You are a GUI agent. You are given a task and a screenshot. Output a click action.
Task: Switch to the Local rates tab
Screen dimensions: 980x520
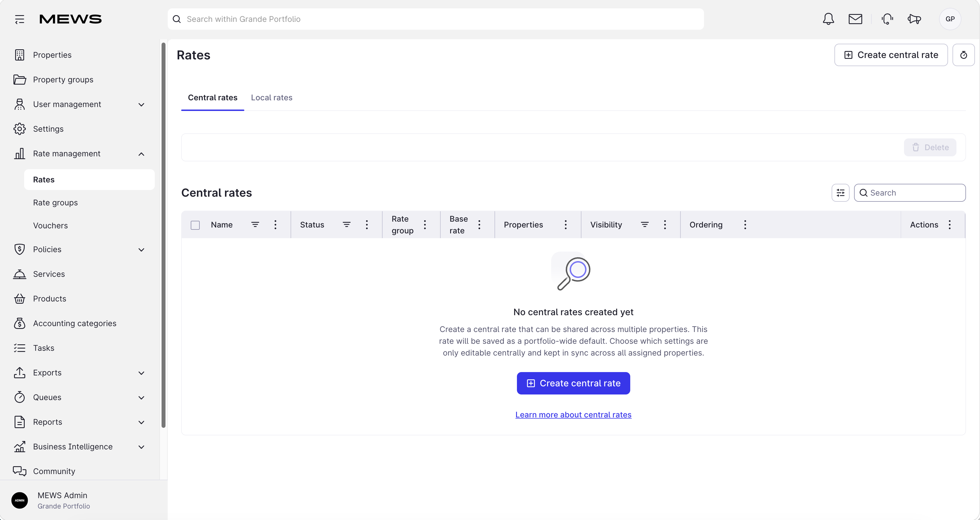tap(272, 98)
